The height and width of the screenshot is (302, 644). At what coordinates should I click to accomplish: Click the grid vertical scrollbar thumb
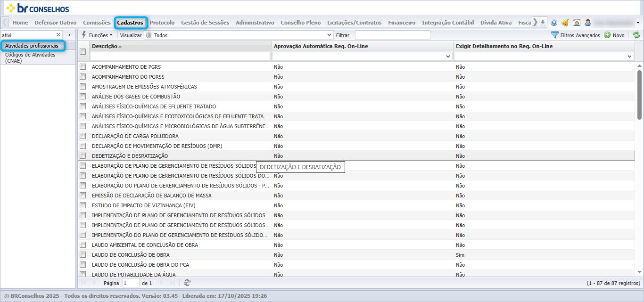pos(639,94)
